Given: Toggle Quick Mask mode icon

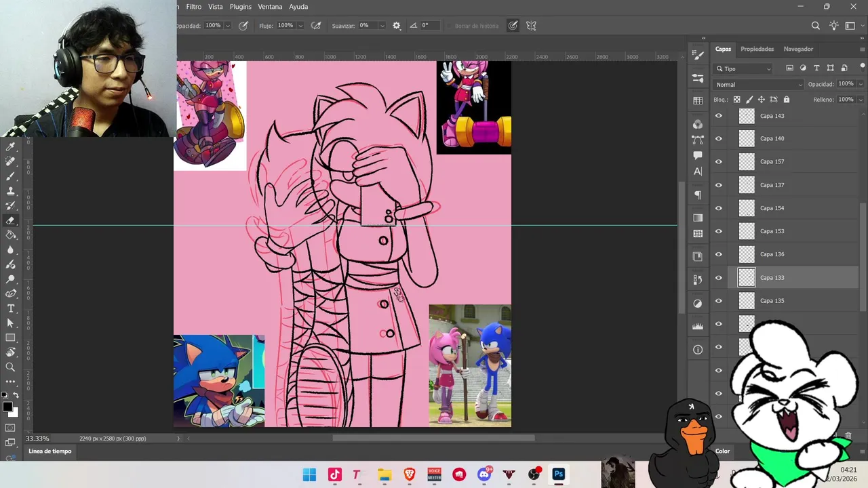Looking at the screenshot, I should point(10,428).
